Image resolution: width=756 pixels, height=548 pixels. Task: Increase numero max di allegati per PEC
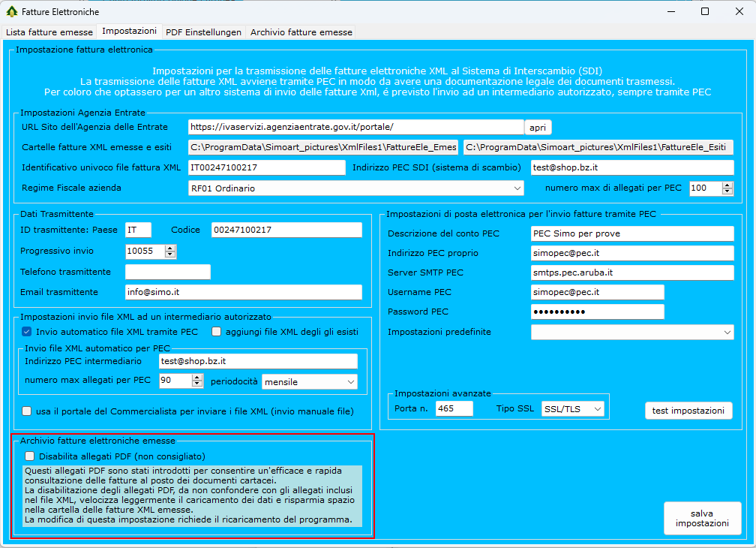pos(727,185)
